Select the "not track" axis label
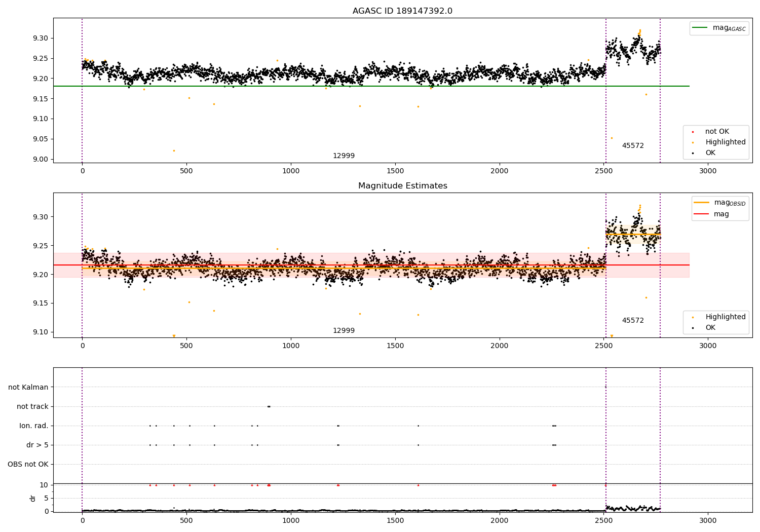760x532 pixels. click(32, 407)
